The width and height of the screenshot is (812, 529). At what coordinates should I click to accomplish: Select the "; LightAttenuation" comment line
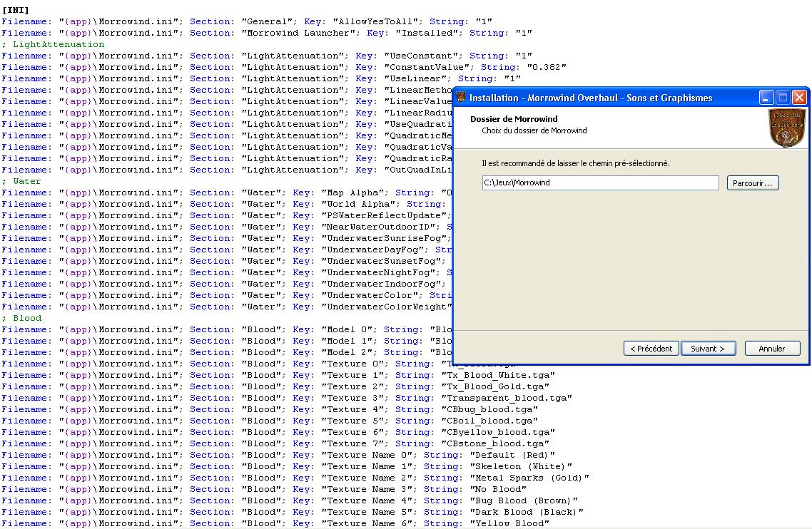tap(53, 44)
